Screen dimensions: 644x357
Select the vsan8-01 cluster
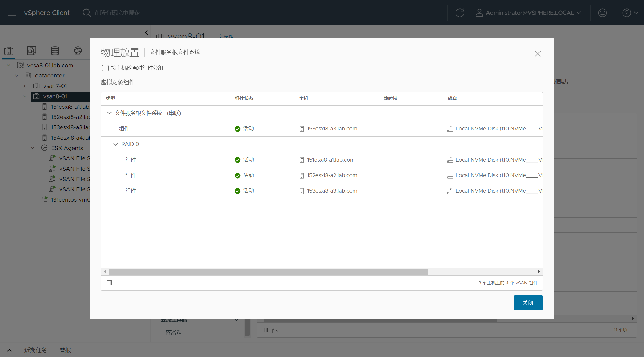55,96
